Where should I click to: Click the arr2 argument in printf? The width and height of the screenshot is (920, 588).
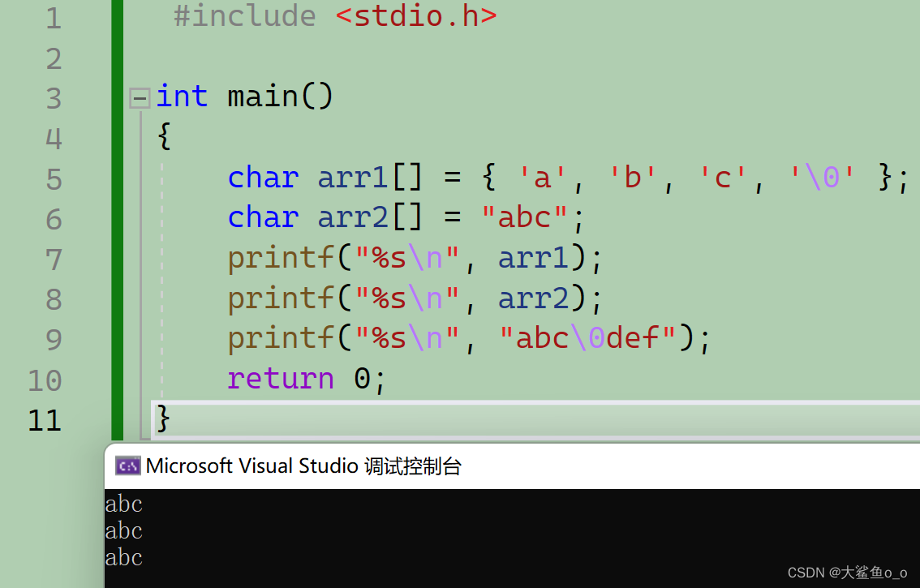533,298
